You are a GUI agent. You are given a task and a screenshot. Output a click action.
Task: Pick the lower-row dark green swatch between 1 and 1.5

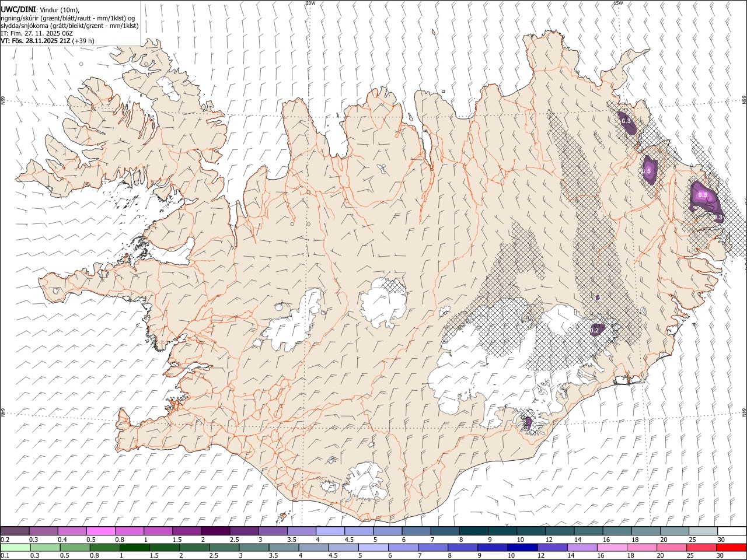coord(134,547)
